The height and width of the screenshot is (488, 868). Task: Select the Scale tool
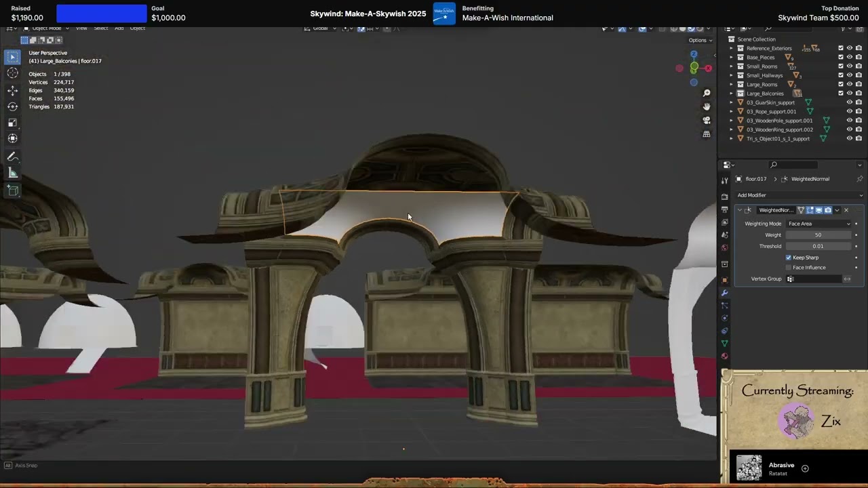tap(12, 123)
